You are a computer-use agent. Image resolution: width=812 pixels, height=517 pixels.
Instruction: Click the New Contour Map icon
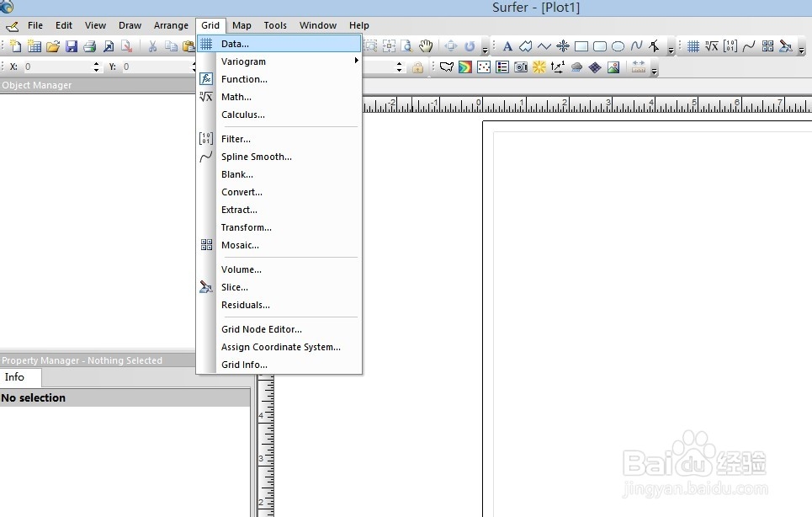465,67
